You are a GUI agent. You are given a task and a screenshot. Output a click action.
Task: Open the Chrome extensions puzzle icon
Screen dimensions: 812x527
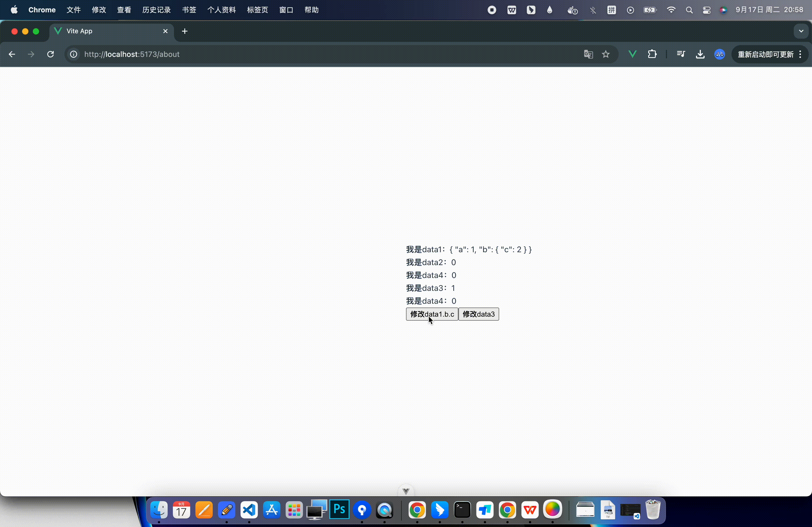tap(652, 54)
